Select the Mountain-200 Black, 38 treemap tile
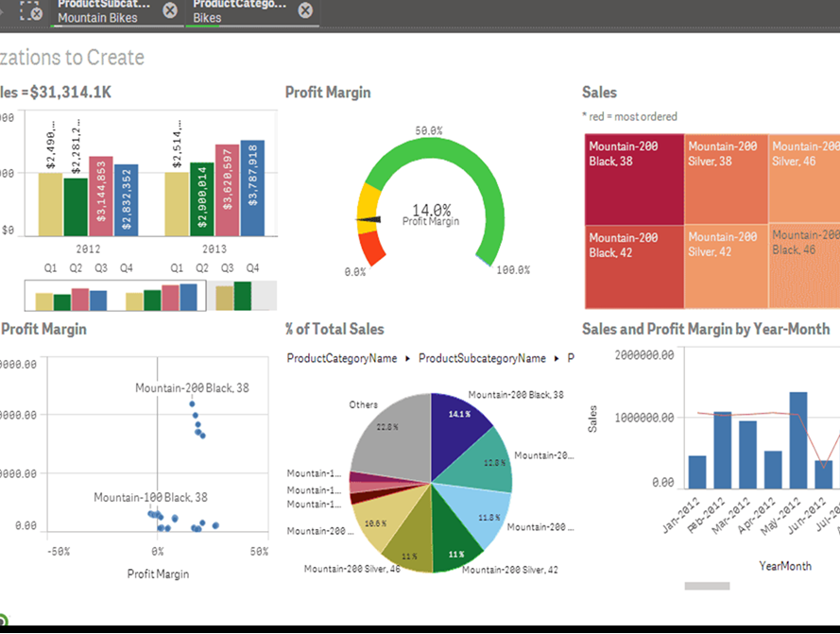Viewport: 840px width, 634px height. [x=633, y=180]
